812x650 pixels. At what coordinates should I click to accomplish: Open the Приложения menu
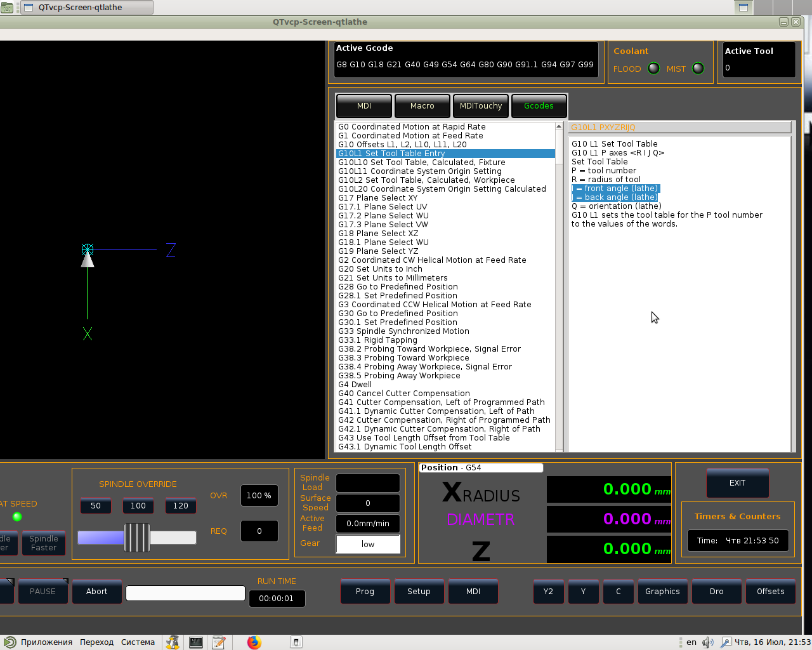coord(46,642)
